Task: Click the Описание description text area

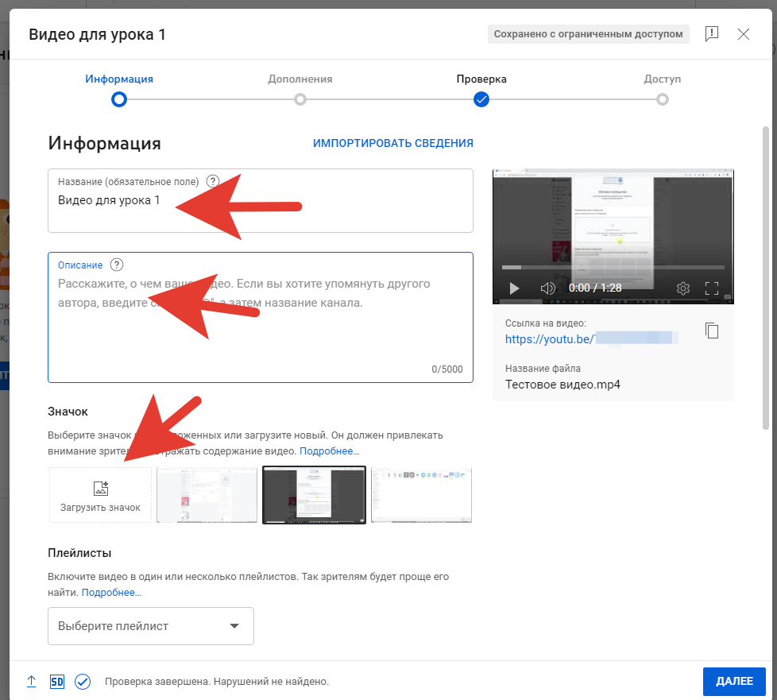Action: tap(260, 317)
